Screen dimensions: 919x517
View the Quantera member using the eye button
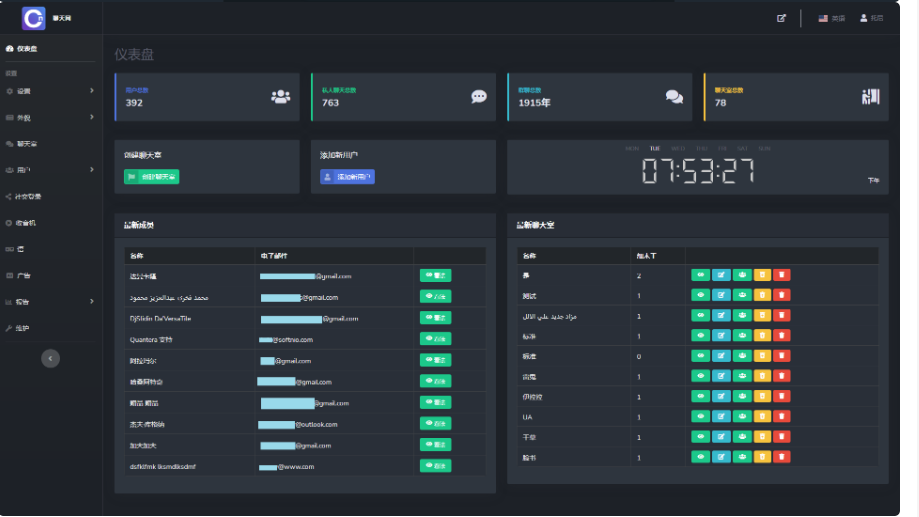(x=435, y=339)
